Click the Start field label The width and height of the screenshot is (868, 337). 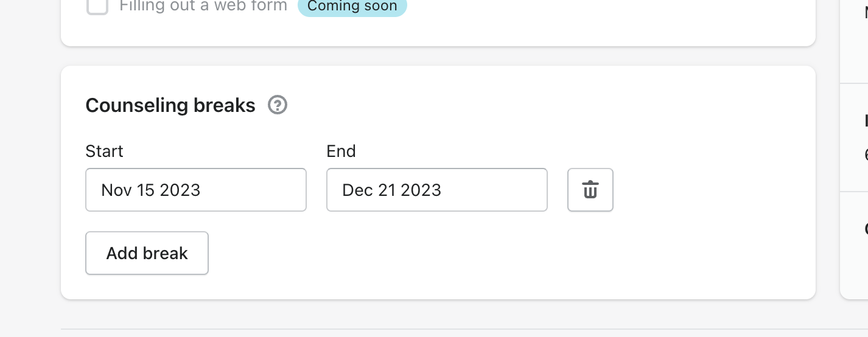(104, 151)
